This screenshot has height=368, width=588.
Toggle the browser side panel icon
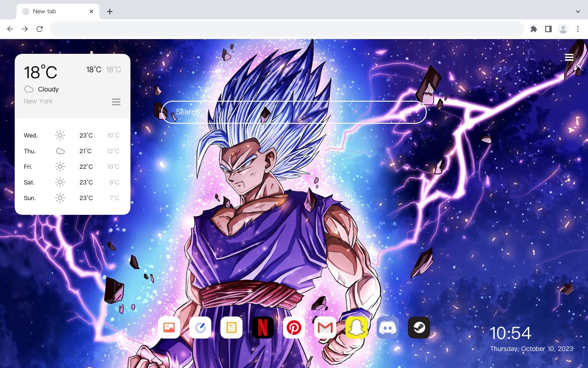click(548, 29)
